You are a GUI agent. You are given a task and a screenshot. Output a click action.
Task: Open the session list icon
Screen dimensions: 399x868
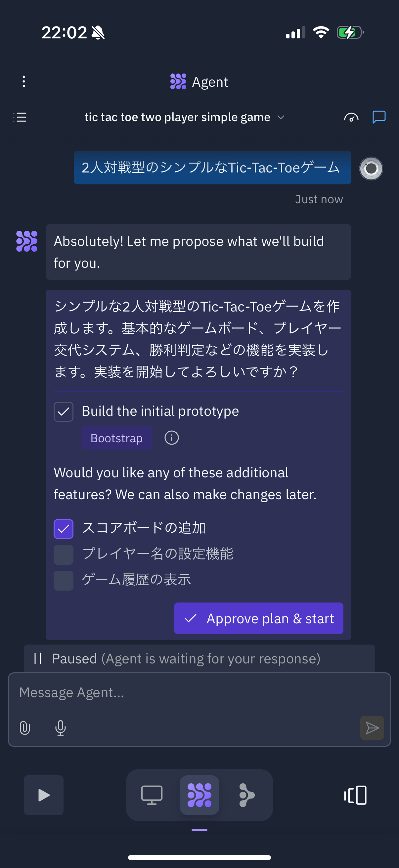20,117
